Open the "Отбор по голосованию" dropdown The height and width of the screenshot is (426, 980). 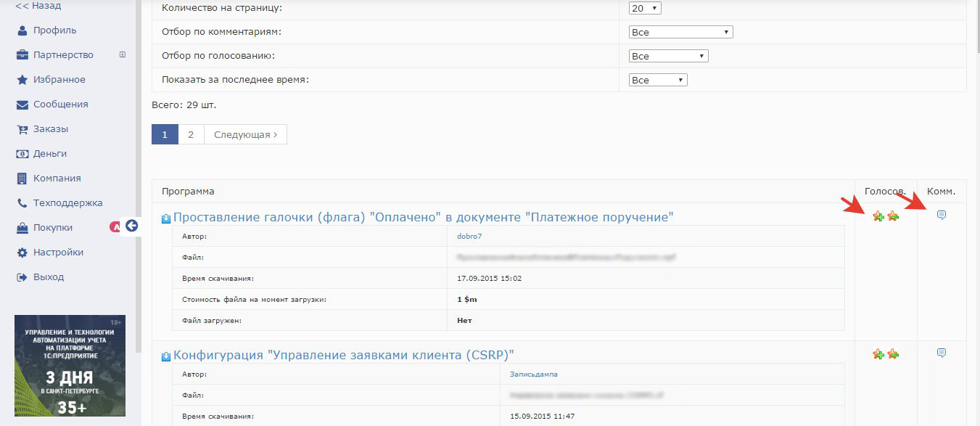click(x=669, y=56)
